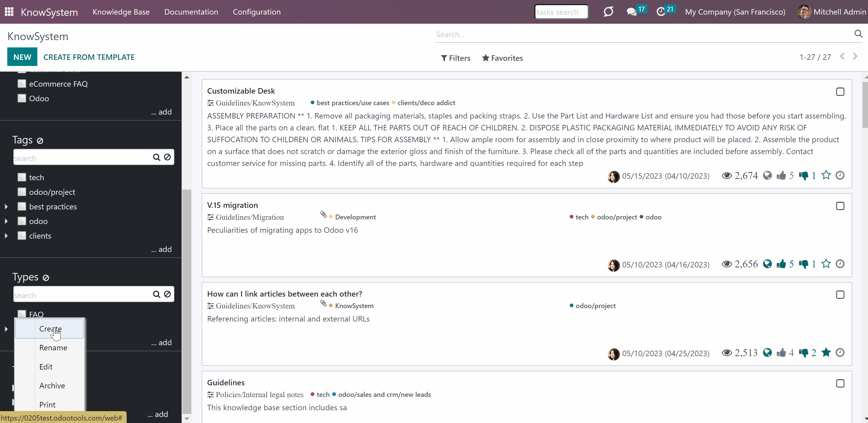Dislike the Customizable Desk article with thumbs-down
868x423 pixels.
(x=803, y=176)
